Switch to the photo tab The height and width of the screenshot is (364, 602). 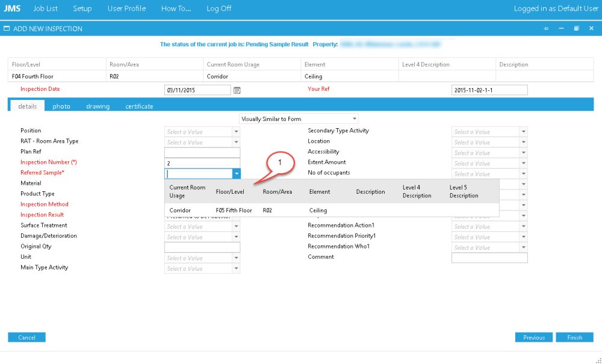coord(61,106)
